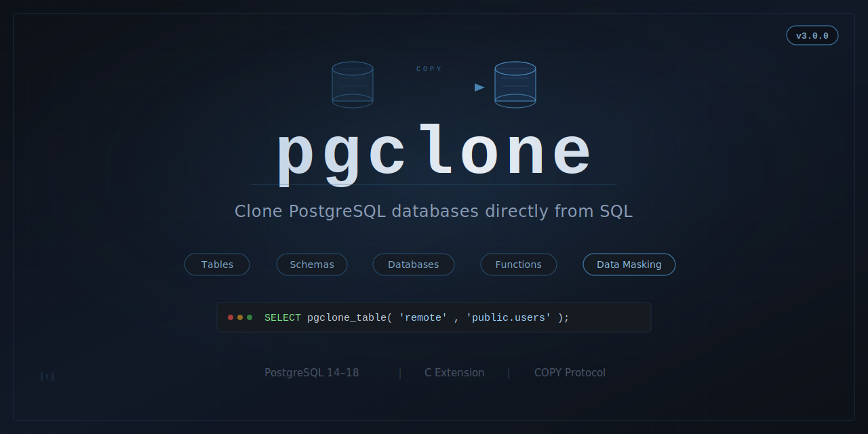
Task: Click the small bracket mark at bottom left
Action: 47,376
